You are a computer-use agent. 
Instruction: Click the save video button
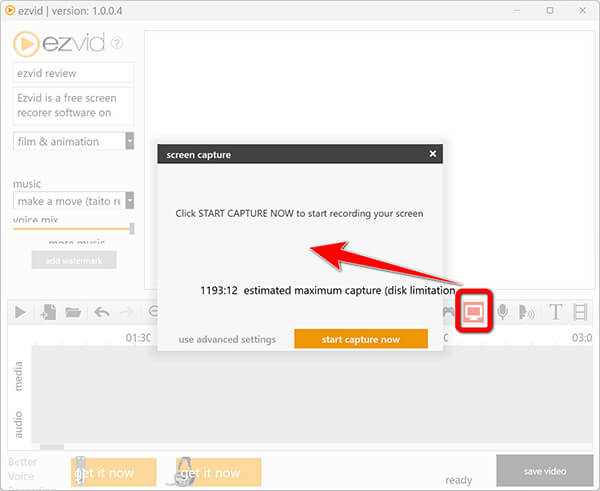tap(545, 471)
